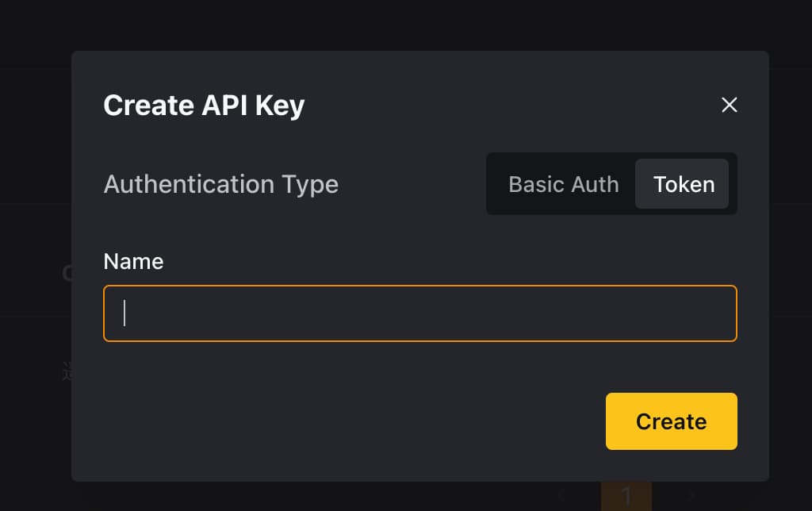Click the next page arrow
The image size is (812, 511).
click(691, 496)
